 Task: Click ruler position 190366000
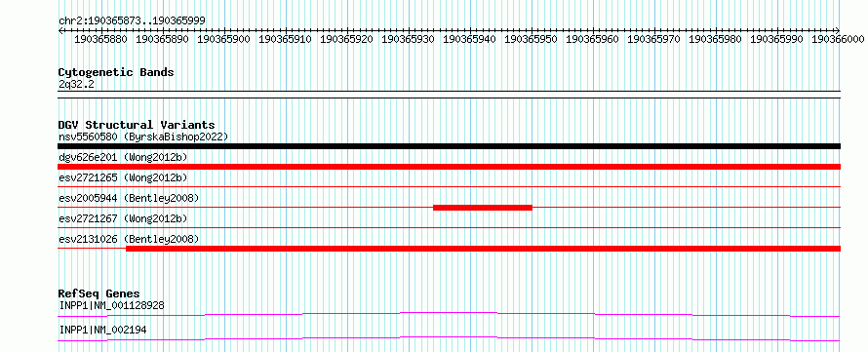click(838, 39)
